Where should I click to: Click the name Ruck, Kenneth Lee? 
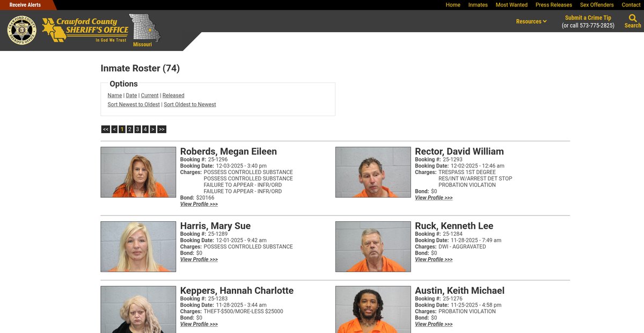tap(454, 226)
